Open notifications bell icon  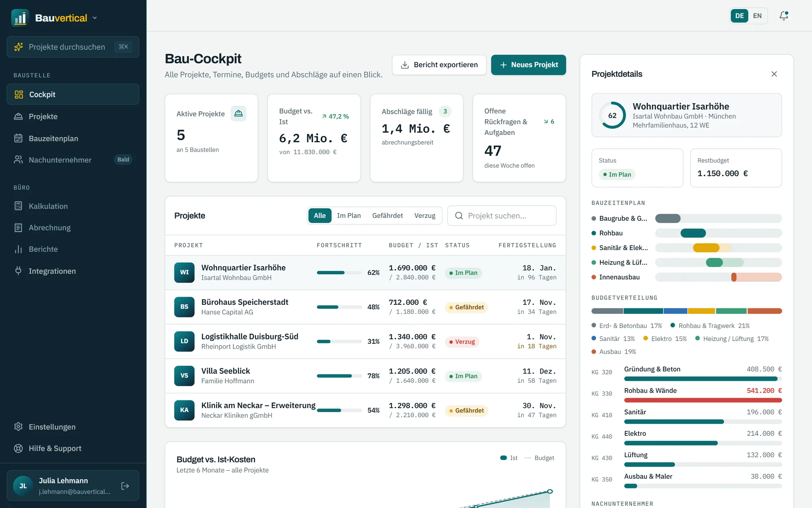(x=784, y=16)
